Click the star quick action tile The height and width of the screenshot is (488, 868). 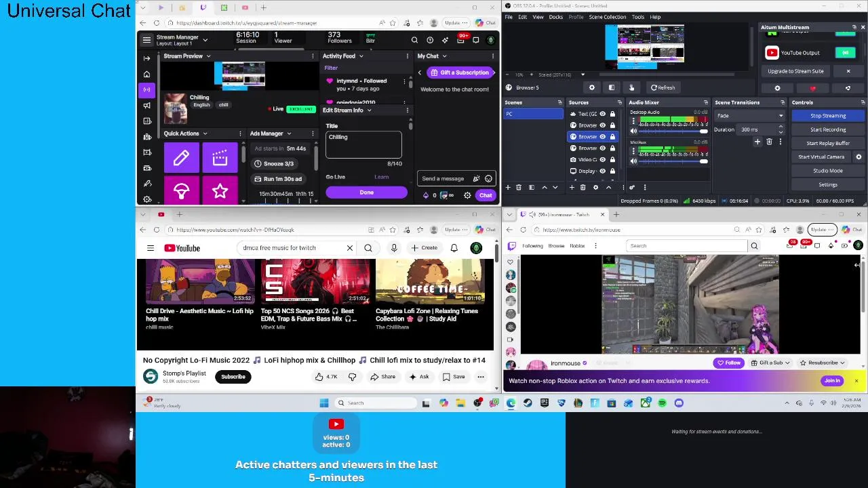pos(220,191)
